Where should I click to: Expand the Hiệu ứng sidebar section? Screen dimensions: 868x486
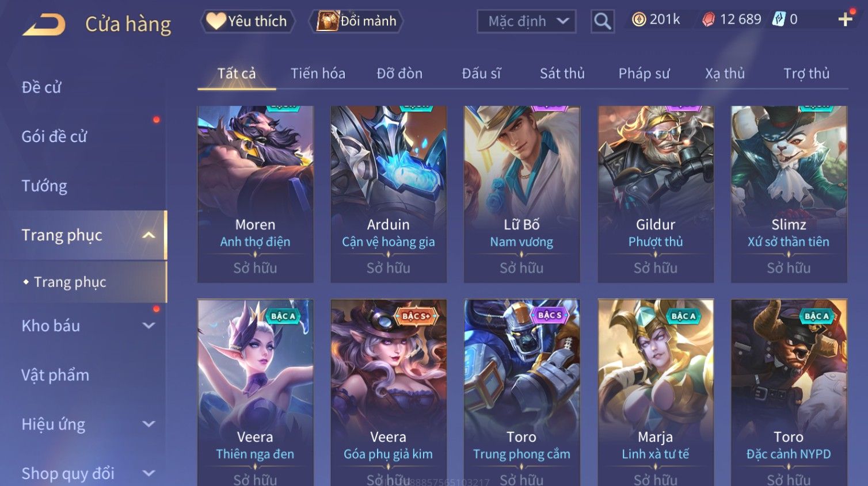coord(149,424)
